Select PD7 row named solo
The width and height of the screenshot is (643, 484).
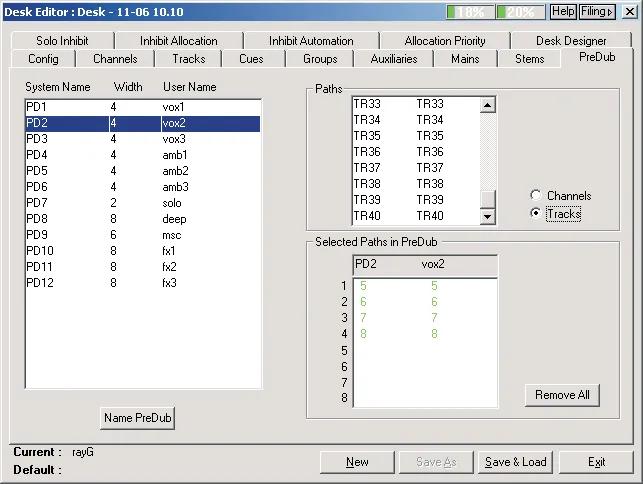pyautogui.click(x=143, y=203)
